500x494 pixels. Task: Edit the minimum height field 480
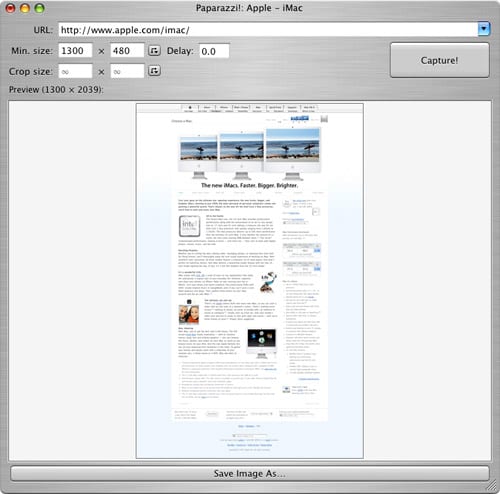click(127, 51)
